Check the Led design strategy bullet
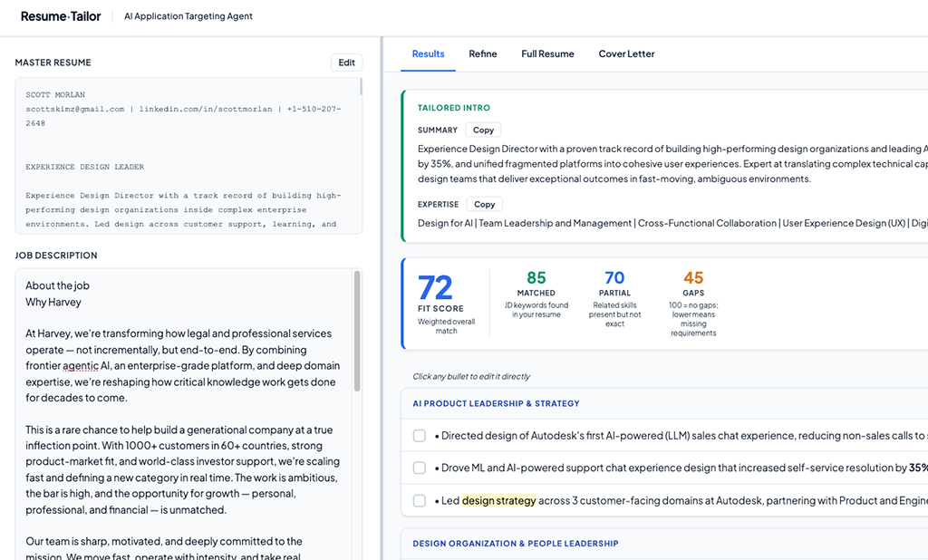 pos(420,500)
